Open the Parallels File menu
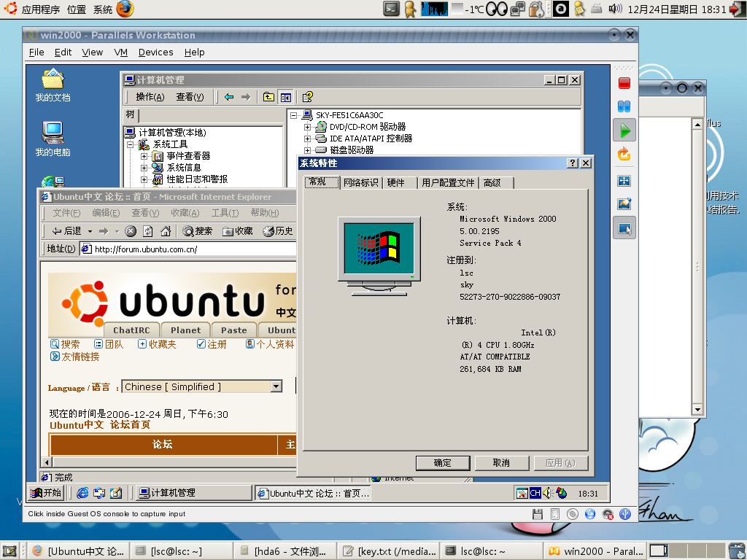 click(x=36, y=52)
